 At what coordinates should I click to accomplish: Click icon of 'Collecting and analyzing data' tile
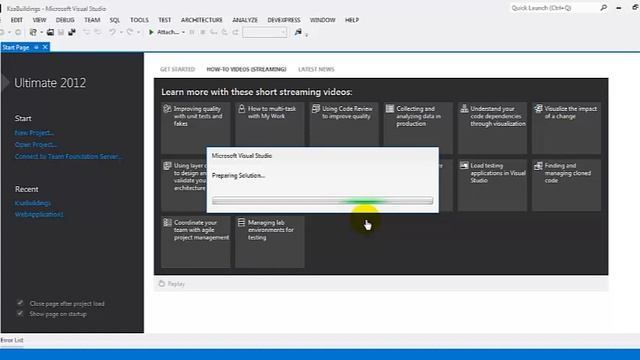pos(390,109)
